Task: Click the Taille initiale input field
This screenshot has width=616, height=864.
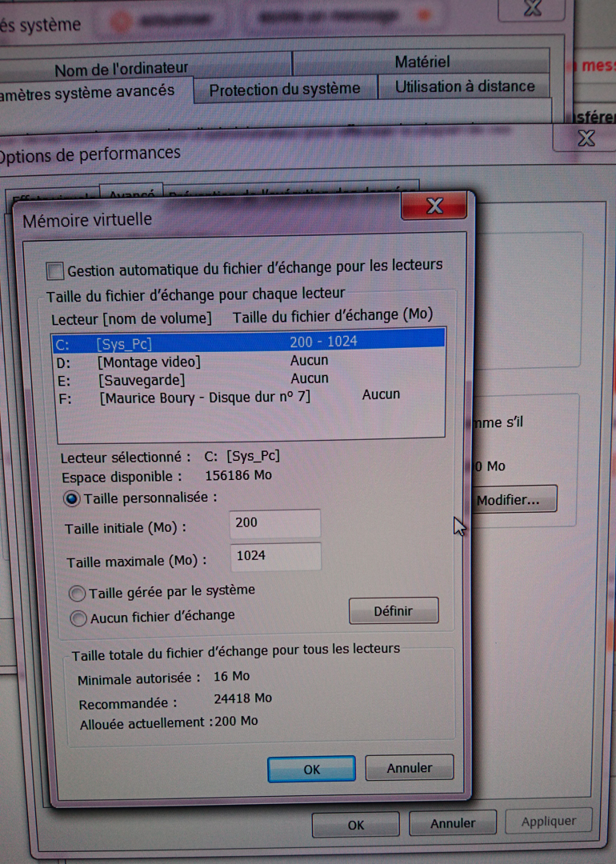Action: click(x=275, y=523)
